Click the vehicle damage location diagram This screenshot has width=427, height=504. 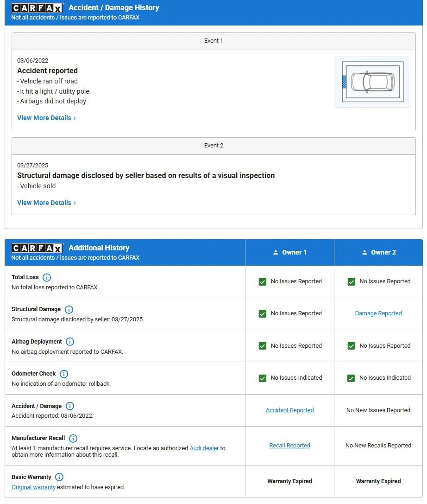[x=372, y=82]
